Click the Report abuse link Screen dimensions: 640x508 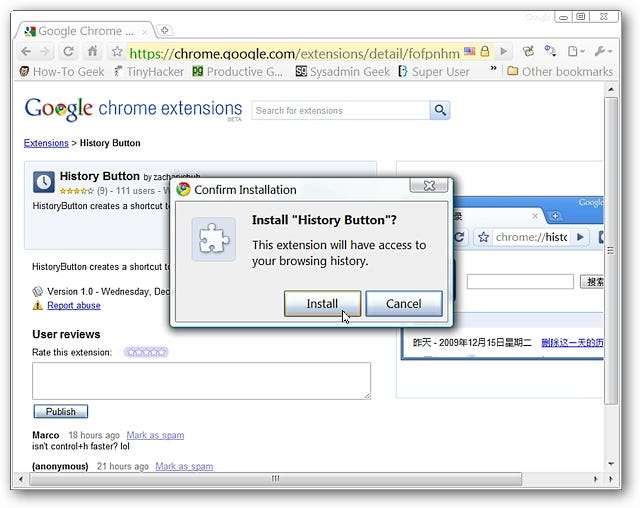74,306
